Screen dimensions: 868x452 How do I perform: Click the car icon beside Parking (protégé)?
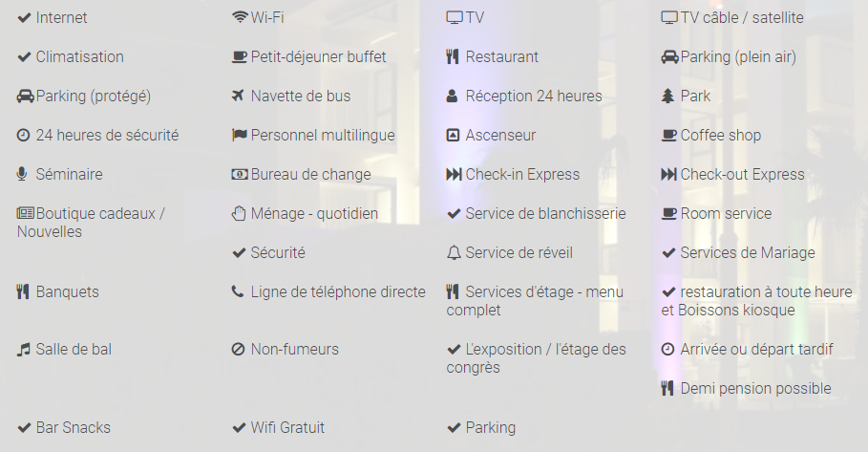(25, 96)
